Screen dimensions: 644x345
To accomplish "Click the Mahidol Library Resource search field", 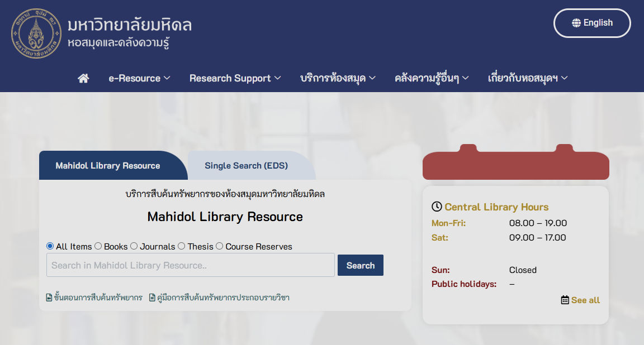I will 190,265.
